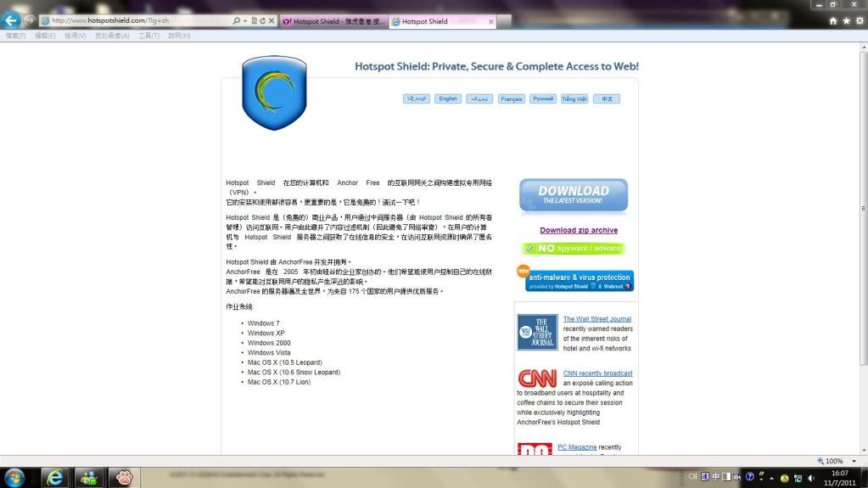
Task: Choose the Farsi language button
Action: (x=479, y=98)
